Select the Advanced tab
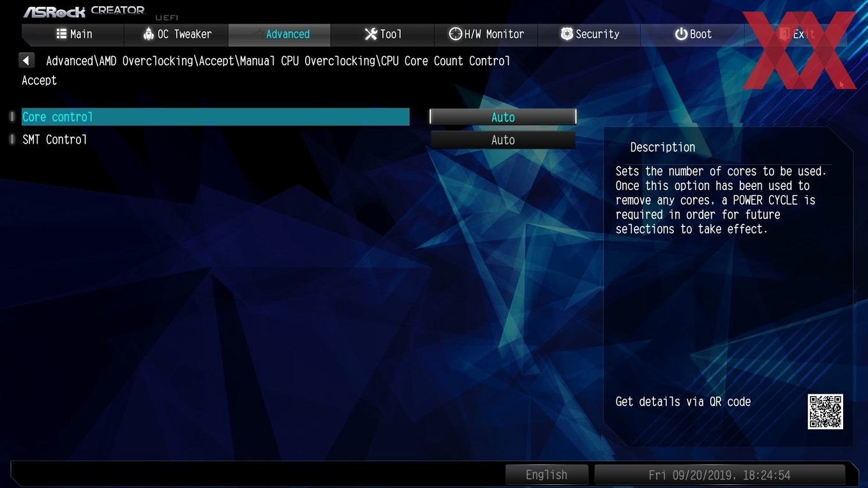This screenshot has height=488, width=868. click(x=280, y=34)
